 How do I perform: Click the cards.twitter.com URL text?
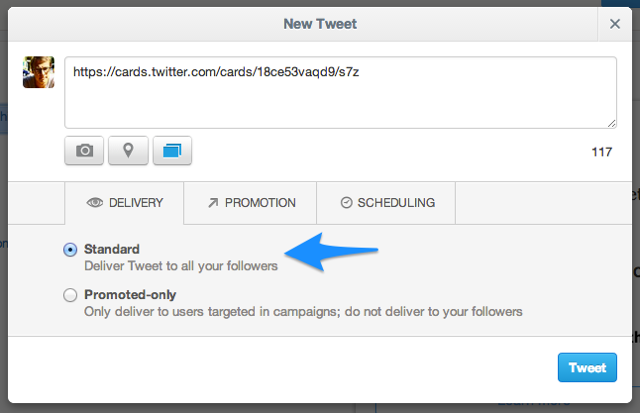click(x=217, y=73)
